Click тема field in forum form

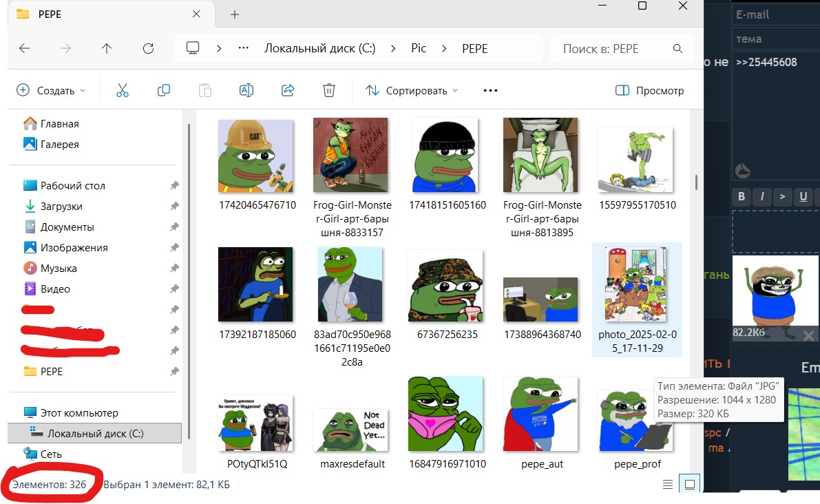775,39
